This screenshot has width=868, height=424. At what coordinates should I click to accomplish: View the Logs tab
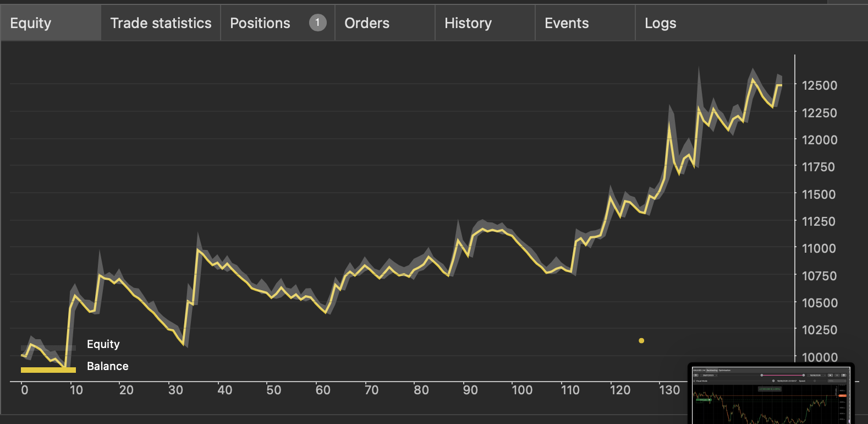pos(661,23)
